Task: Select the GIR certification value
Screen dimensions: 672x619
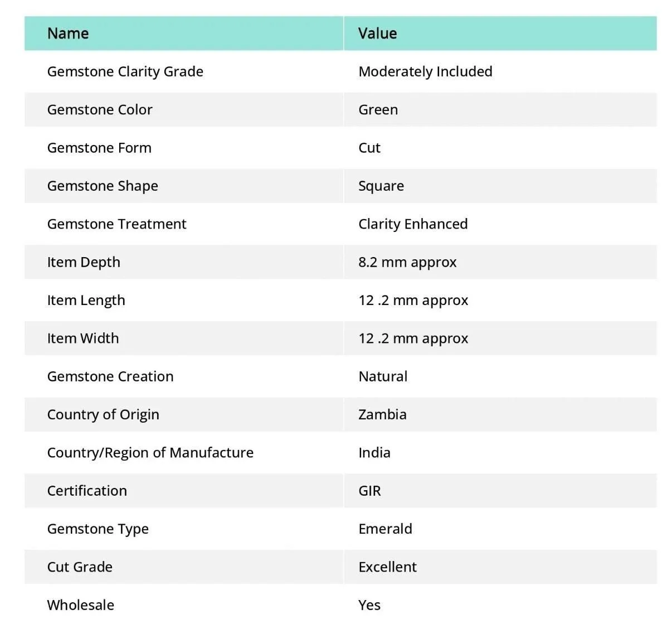Action: [369, 491]
